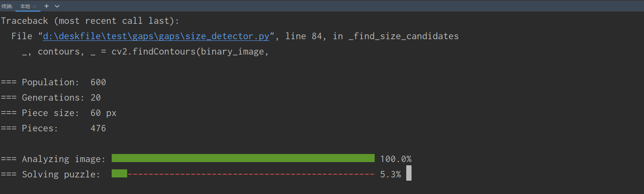Viewport: 644px width, 194px height.
Task: Add a new terminal session with plus icon
Action: (47, 6)
